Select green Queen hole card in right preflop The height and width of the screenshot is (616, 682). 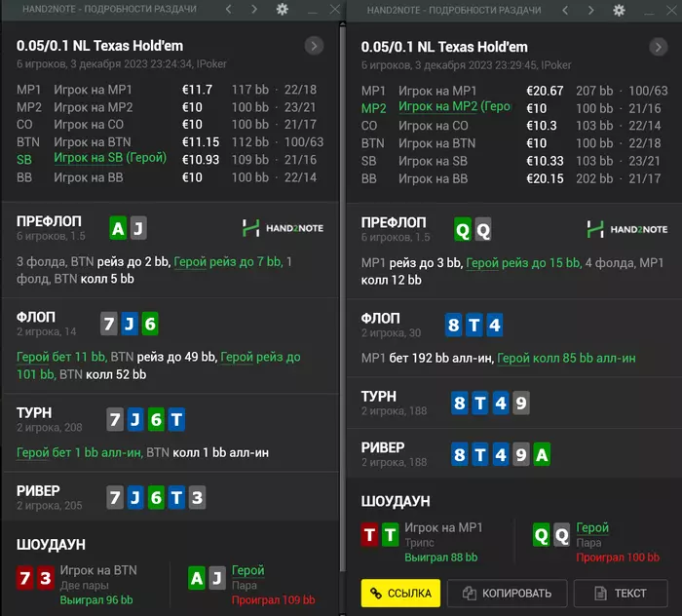point(463,229)
